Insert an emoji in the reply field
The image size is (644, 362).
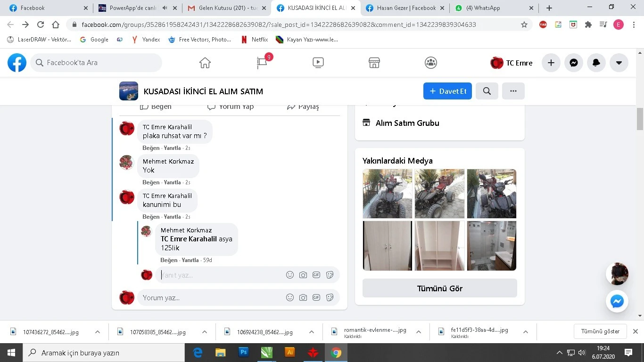point(289,275)
